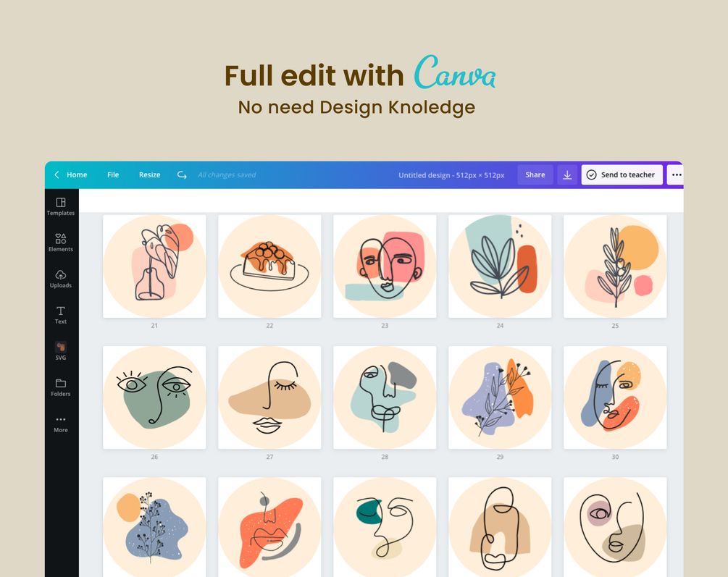Open the three-dots overflow menu
The height and width of the screenshot is (577, 728).
click(676, 175)
